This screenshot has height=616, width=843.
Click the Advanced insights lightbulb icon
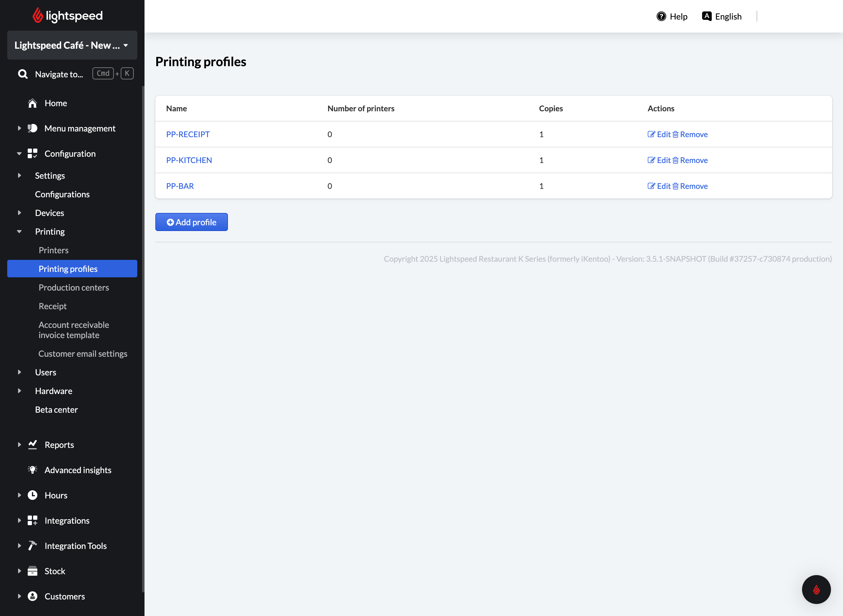(x=33, y=470)
